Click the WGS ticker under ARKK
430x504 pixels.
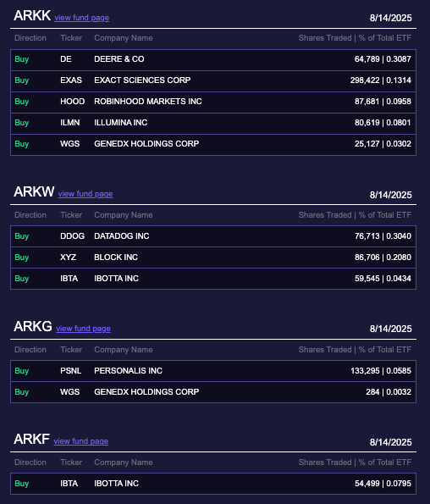pos(69,144)
